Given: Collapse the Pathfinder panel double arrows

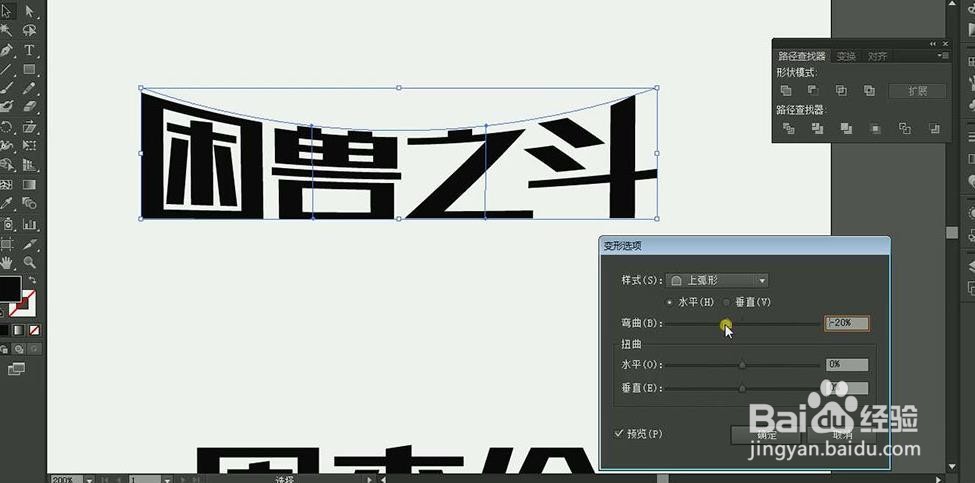Looking at the screenshot, I should (933, 44).
